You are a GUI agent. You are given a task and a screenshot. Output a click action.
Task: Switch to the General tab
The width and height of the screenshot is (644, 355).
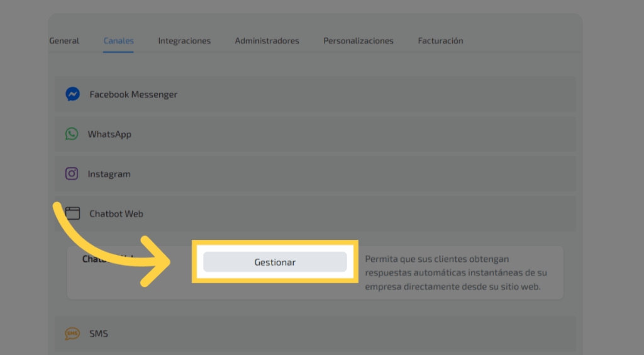coord(64,41)
